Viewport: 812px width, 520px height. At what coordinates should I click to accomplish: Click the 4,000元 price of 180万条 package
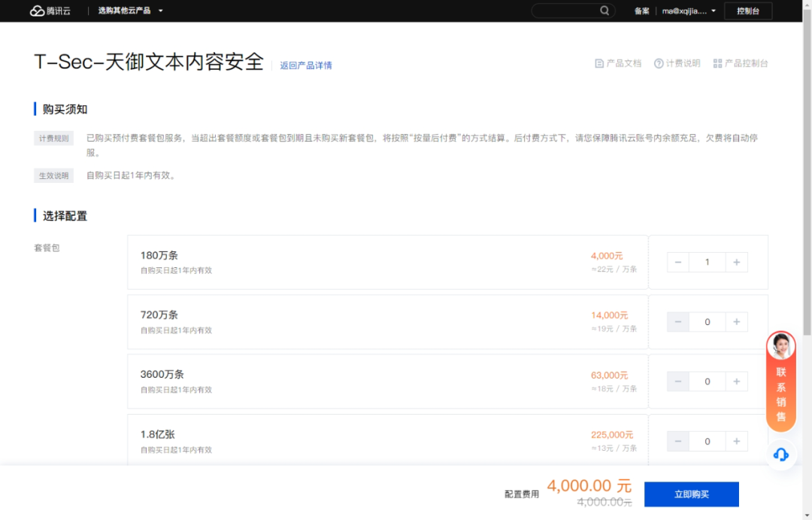pyautogui.click(x=607, y=256)
